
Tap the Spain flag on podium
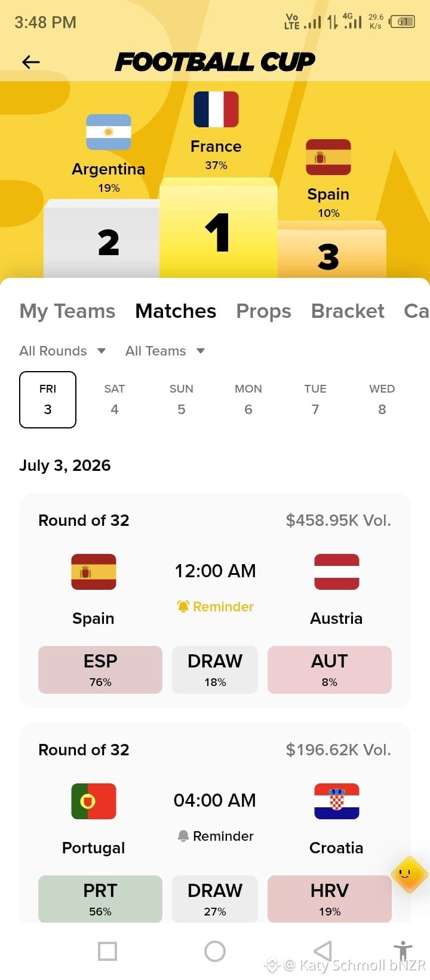point(328,157)
